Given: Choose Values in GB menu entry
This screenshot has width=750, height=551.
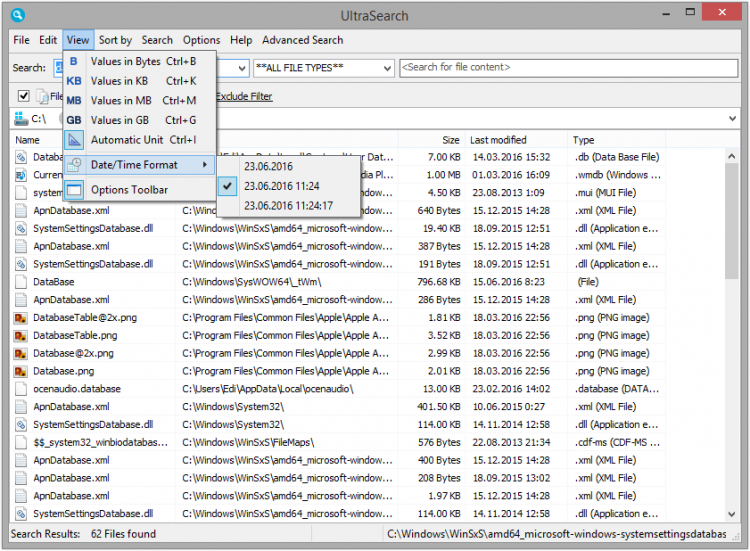Looking at the screenshot, I should coord(140,120).
